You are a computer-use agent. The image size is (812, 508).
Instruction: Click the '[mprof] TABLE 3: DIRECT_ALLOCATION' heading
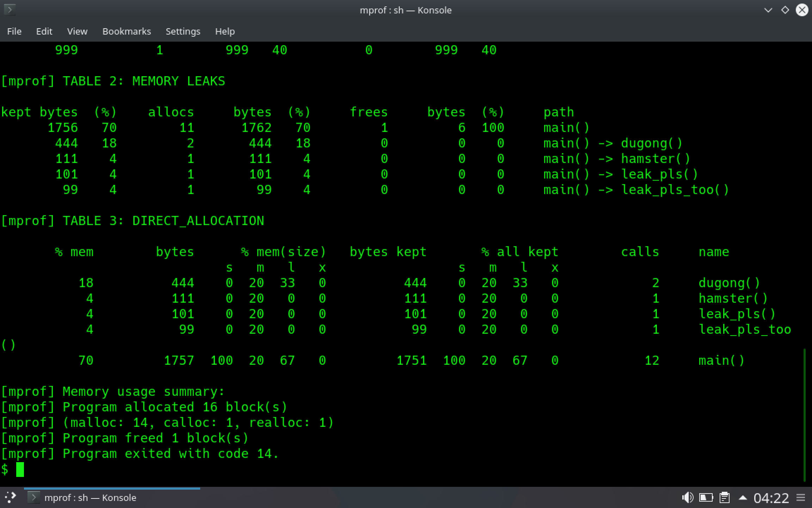[132, 221]
